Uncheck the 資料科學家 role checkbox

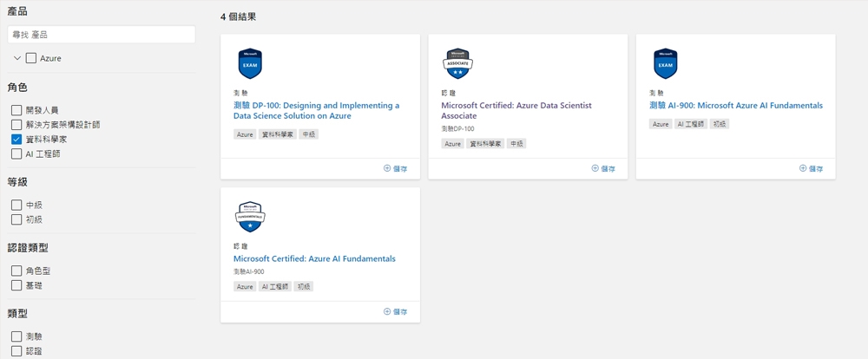[16, 140]
